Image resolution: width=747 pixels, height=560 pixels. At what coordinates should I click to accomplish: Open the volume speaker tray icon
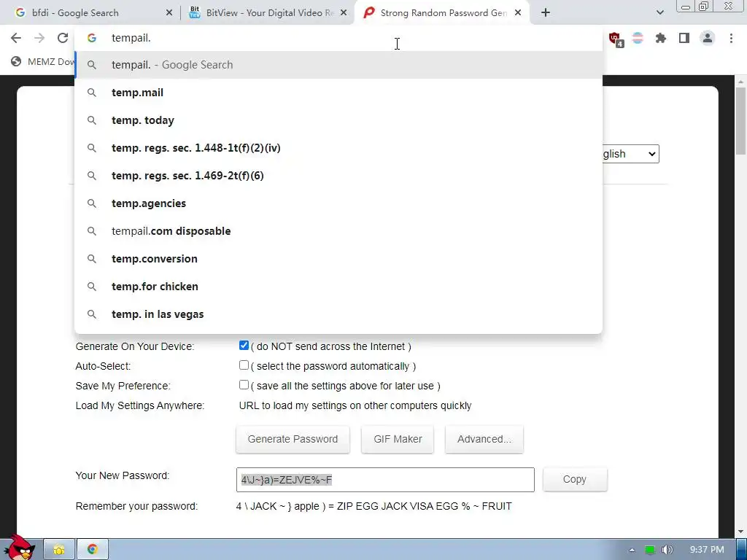667,550
